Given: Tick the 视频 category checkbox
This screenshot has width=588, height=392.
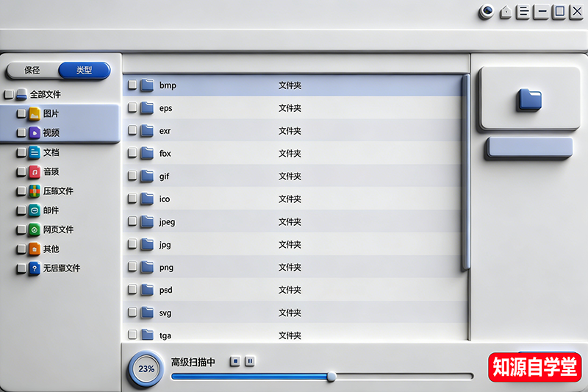Looking at the screenshot, I should [21, 132].
